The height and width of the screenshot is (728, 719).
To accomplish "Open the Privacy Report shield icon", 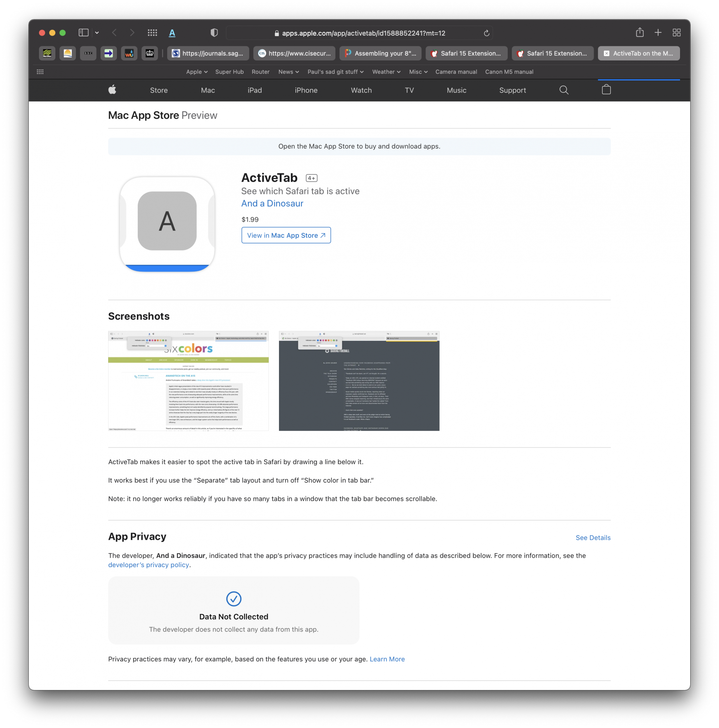I will click(x=214, y=33).
